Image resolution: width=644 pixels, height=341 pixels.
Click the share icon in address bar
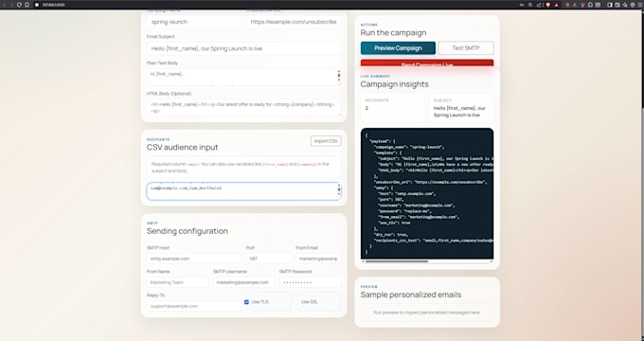[539, 5]
